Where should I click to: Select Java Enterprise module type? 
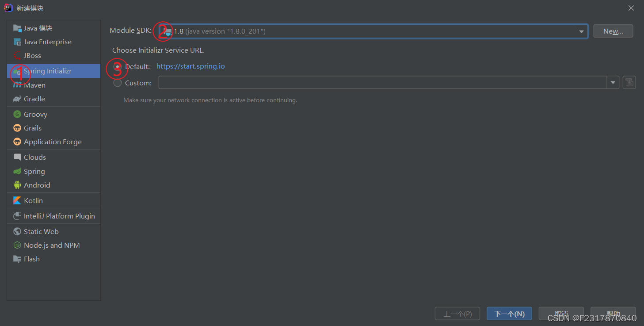point(54,42)
